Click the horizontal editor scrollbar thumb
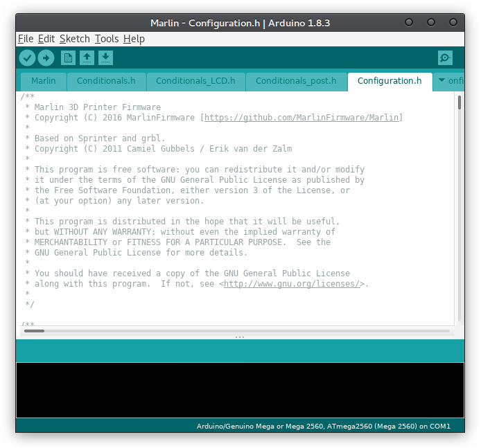 point(35,331)
